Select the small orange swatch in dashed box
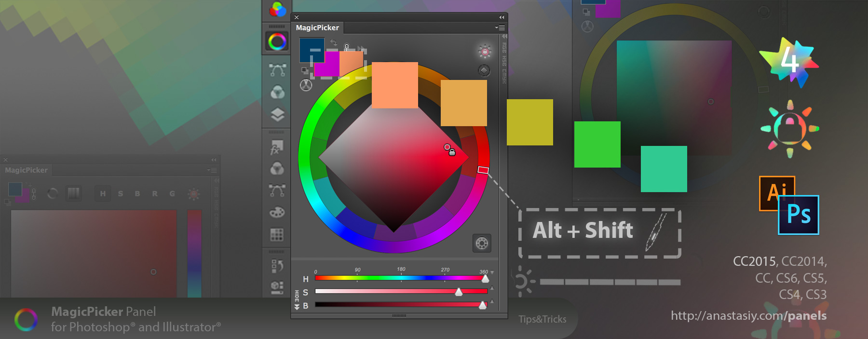Image resolution: width=868 pixels, height=339 pixels. (352, 64)
